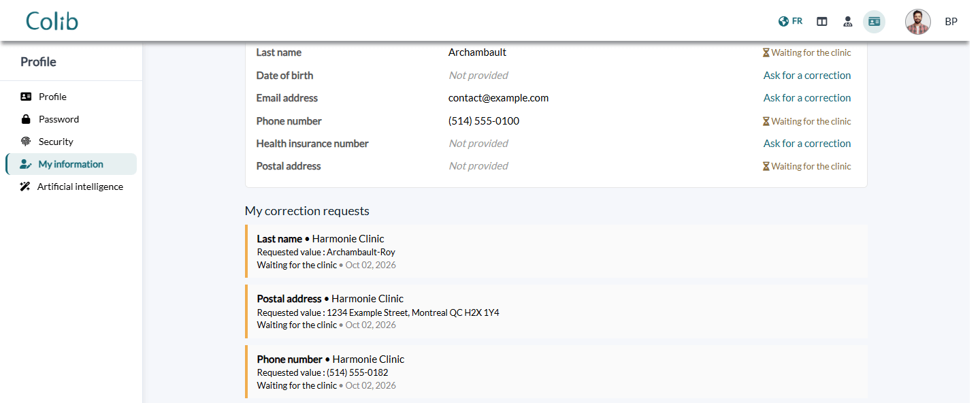The height and width of the screenshot is (403, 980).
Task: Click the Health insurance number label
Action: point(312,144)
